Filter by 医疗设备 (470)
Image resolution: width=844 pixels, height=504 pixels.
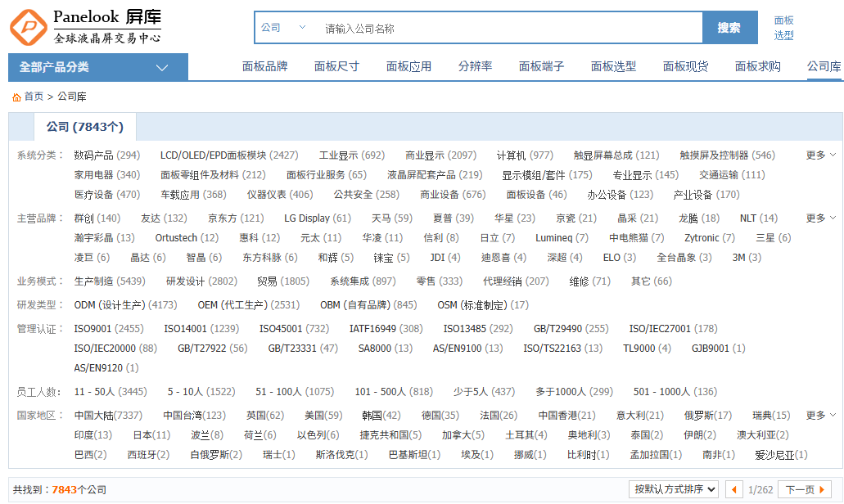[x=107, y=195]
